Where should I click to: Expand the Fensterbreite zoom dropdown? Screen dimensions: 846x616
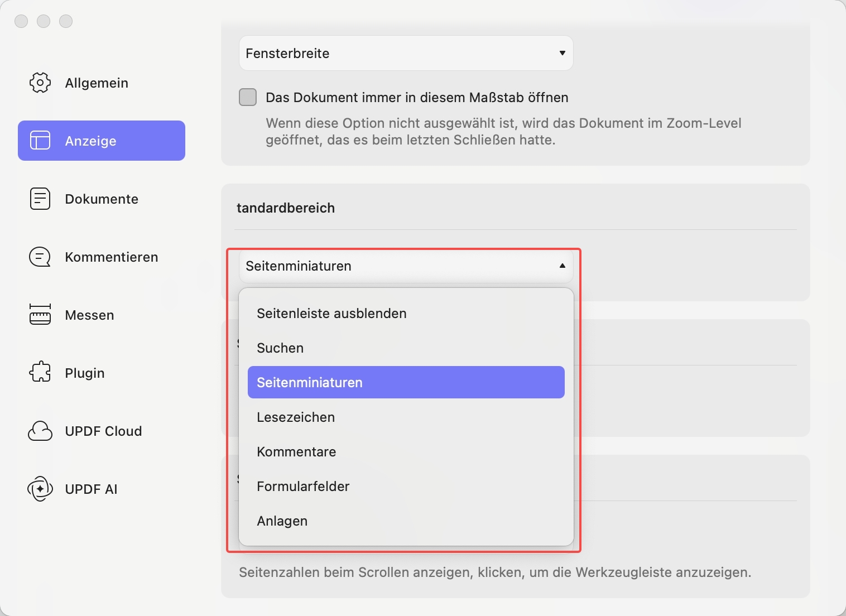tap(406, 53)
